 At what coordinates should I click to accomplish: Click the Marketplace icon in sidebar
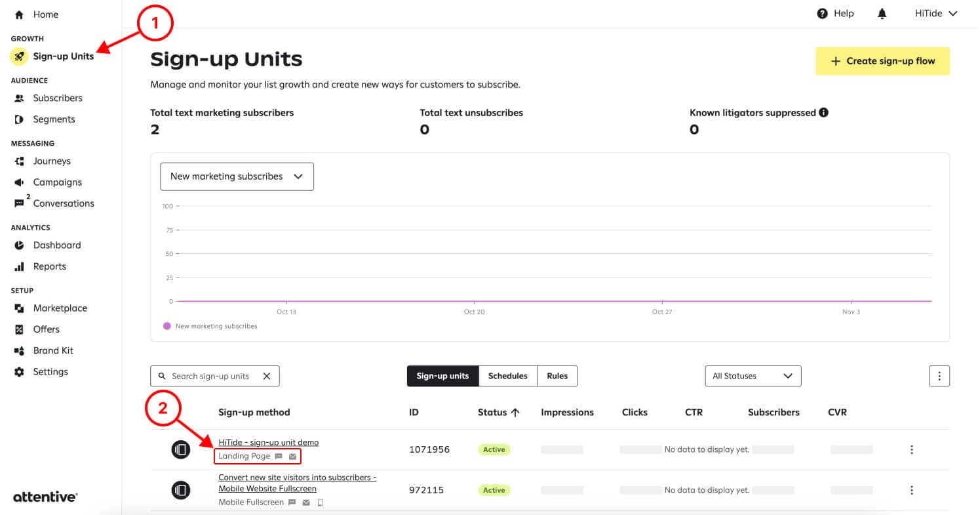[x=19, y=308]
